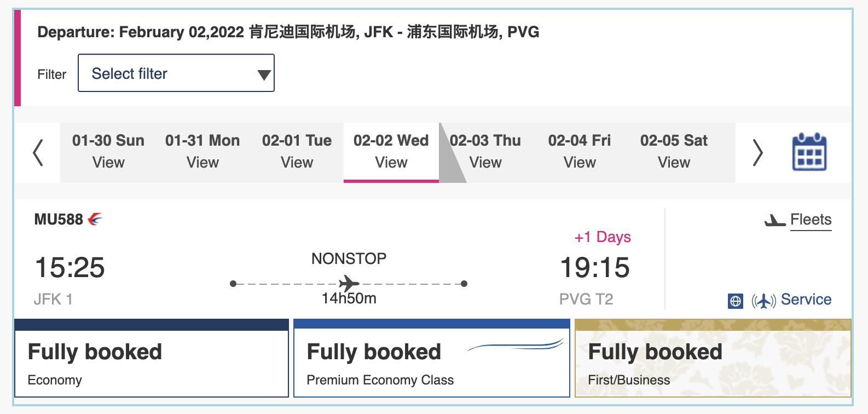Screen dimensions: 868x414
Task: Select the 01-30 Sun date tab
Action: 108,152
